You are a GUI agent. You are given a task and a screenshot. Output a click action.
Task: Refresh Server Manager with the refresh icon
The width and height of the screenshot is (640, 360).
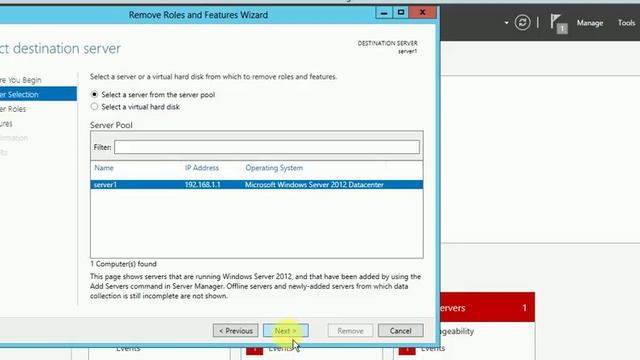click(522, 22)
